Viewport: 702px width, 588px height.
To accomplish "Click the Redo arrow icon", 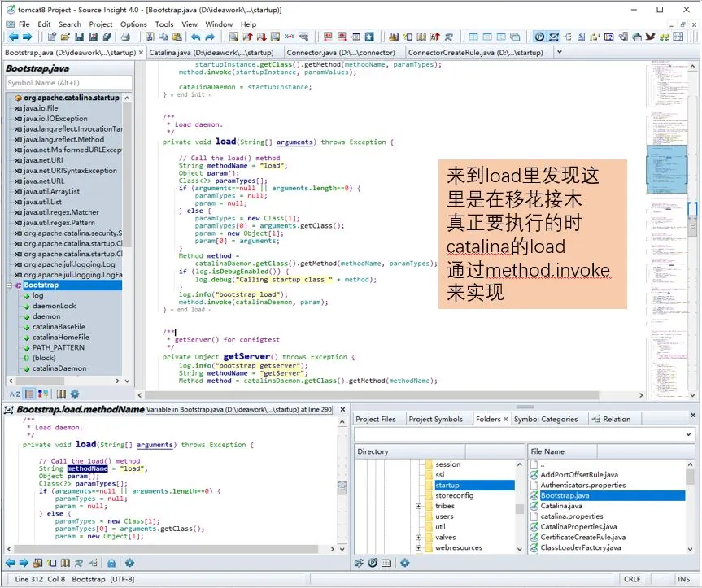I will [x=210, y=37].
